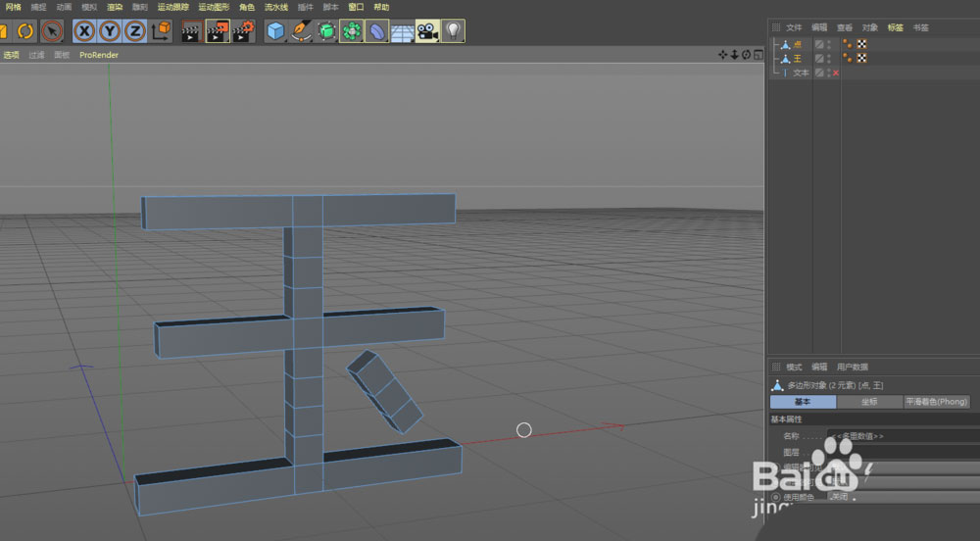Select the 王 object in object manager
980x541 pixels.
(797, 59)
